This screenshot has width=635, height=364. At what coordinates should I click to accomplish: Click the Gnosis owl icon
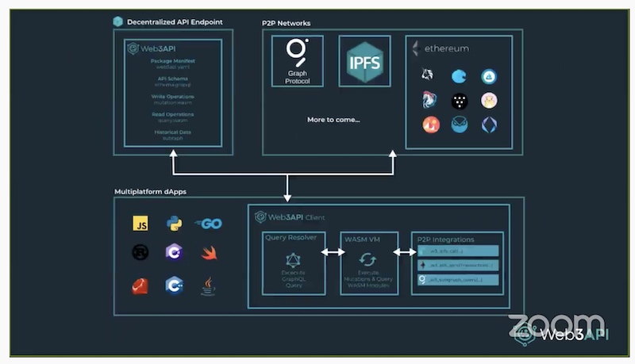tap(460, 125)
